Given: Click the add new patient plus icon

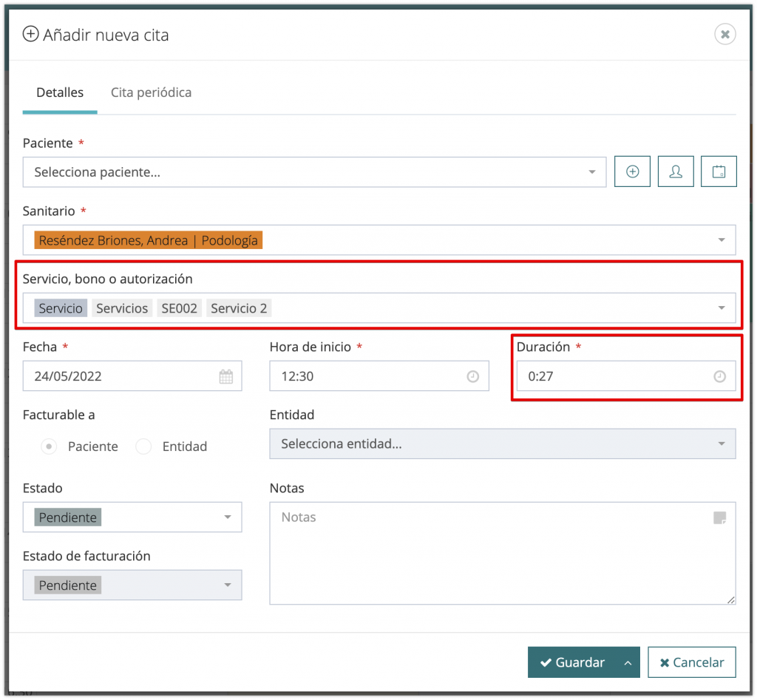Looking at the screenshot, I should coord(632,171).
